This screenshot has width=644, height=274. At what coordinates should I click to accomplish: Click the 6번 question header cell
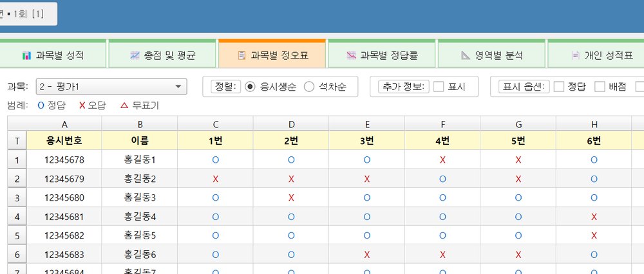[x=594, y=141]
